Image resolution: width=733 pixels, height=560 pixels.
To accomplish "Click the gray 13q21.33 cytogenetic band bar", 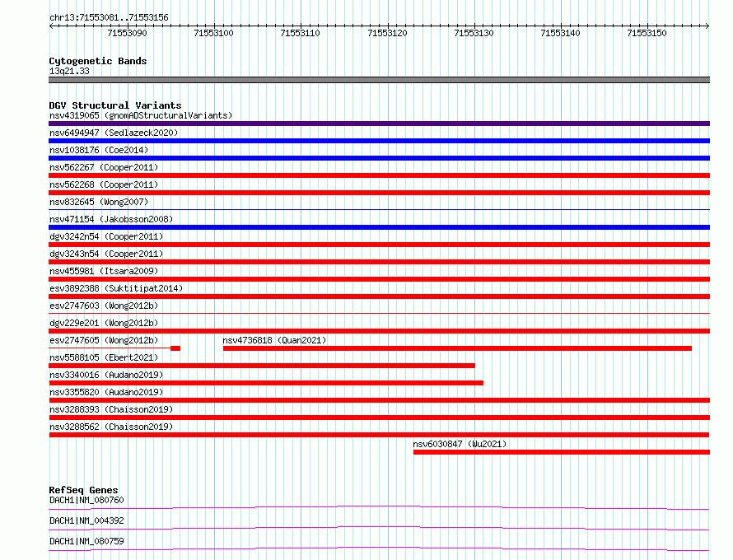I will coord(379,80).
